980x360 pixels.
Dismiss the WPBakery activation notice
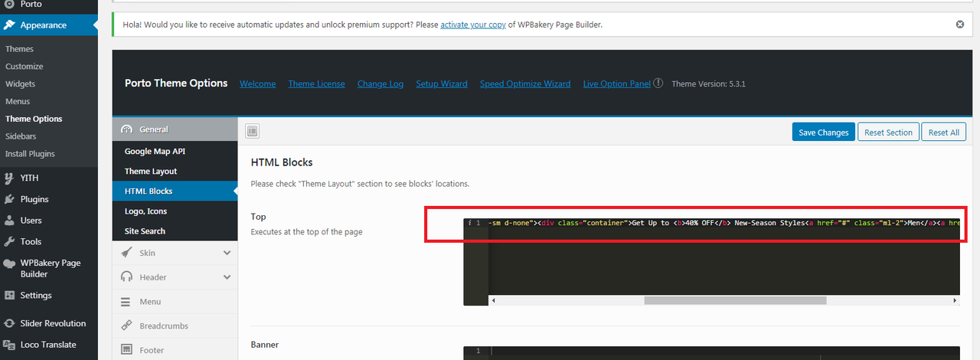coord(960,25)
